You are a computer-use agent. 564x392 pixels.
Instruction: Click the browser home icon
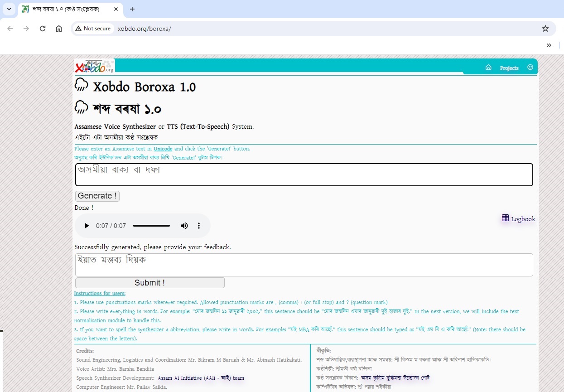pos(59,29)
